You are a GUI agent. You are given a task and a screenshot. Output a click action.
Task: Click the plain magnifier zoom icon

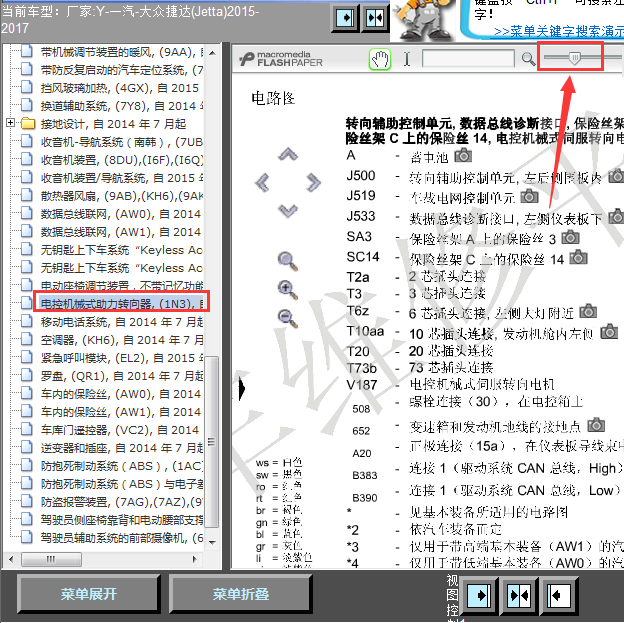click(288, 261)
